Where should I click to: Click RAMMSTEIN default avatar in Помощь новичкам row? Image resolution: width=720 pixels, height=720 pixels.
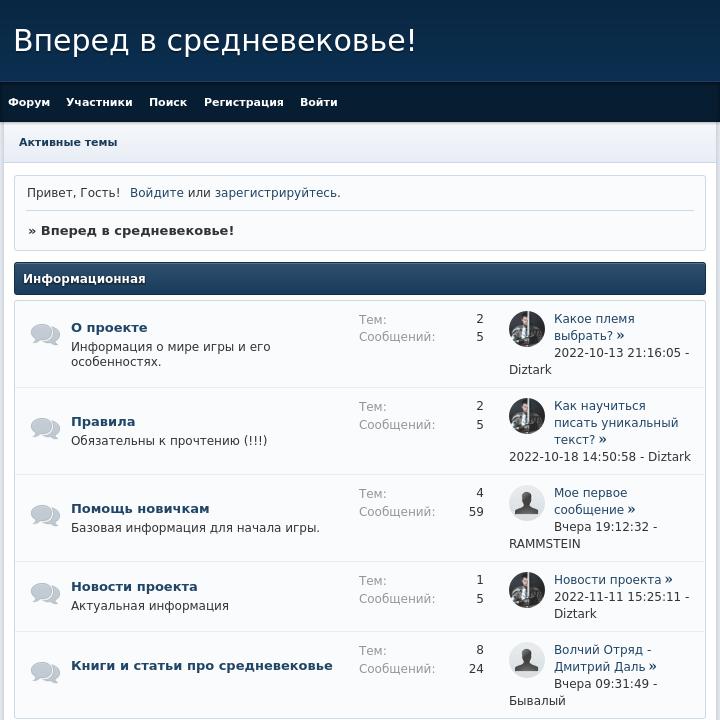pos(527,503)
